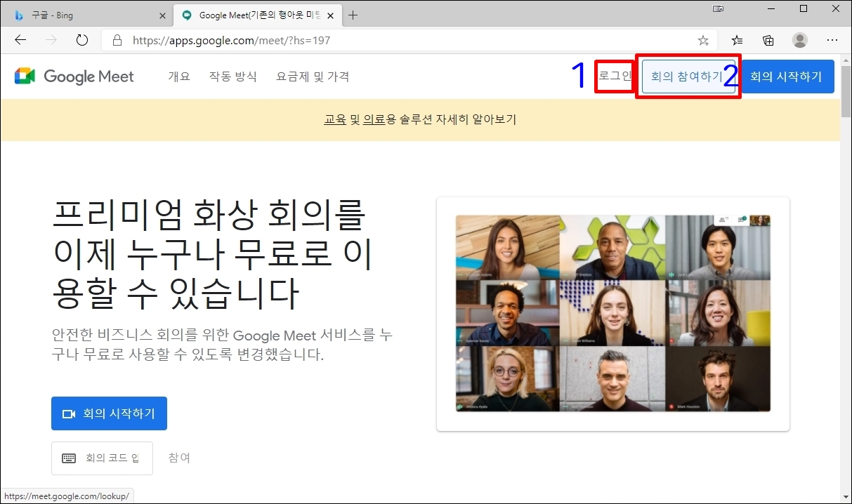View site security lock info
The image size is (852, 504).
point(117,40)
